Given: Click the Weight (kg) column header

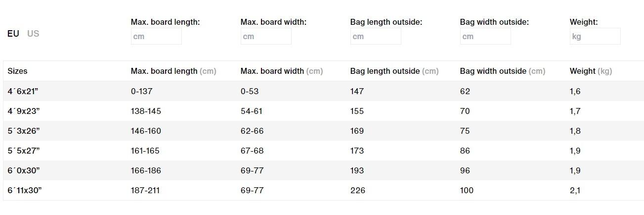Looking at the screenshot, I should (591, 71).
